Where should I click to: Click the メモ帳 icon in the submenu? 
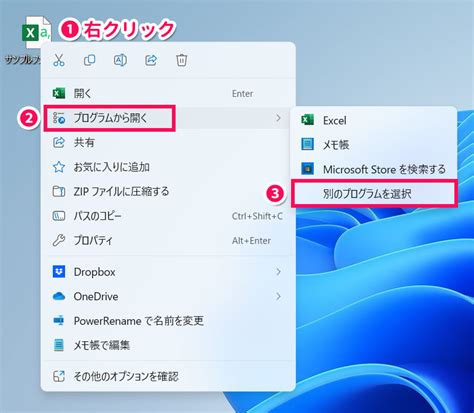(x=307, y=145)
